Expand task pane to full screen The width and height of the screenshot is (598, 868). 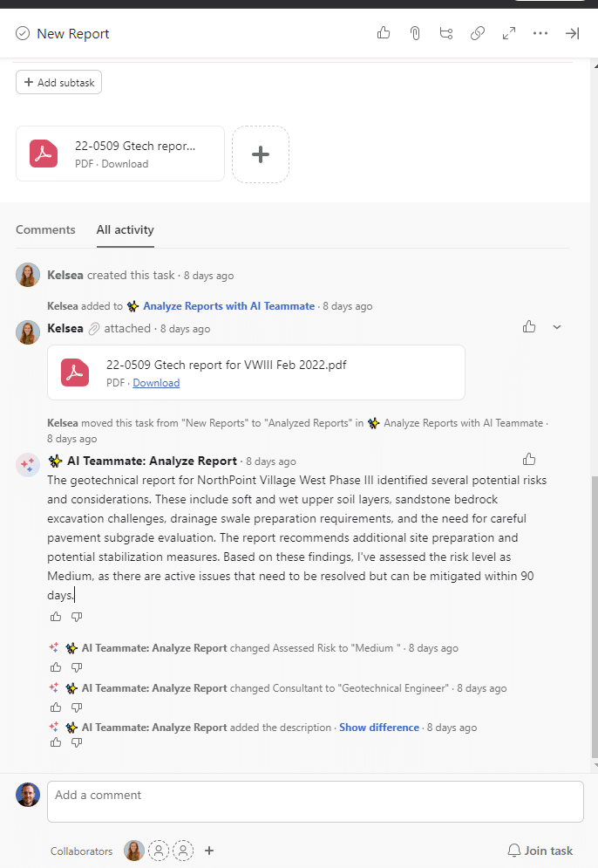509,33
